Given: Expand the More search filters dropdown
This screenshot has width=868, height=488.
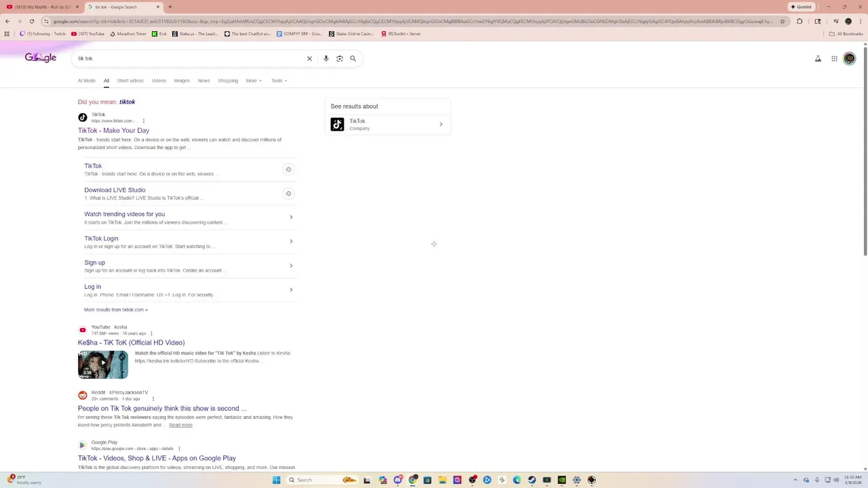Looking at the screenshot, I should (254, 81).
